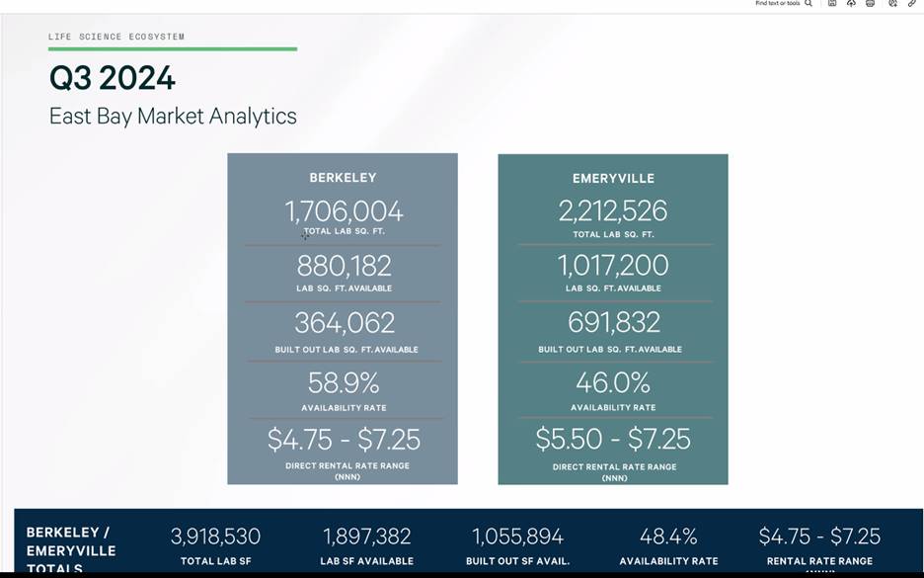Click Berkeley's 1,706,004 total lab figure

[x=344, y=210]
